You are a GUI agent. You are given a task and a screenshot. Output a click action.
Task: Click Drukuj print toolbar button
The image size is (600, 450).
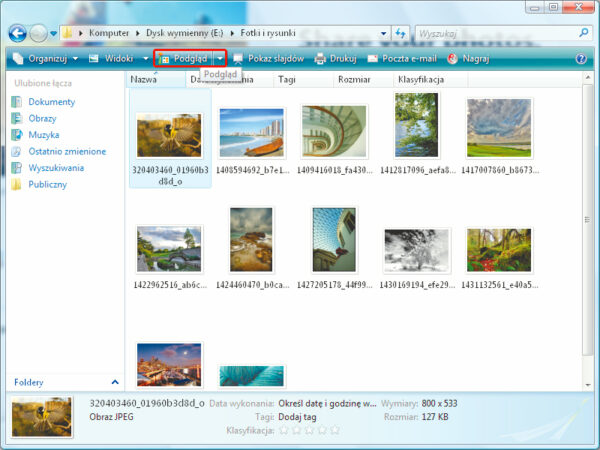(335, 59)
